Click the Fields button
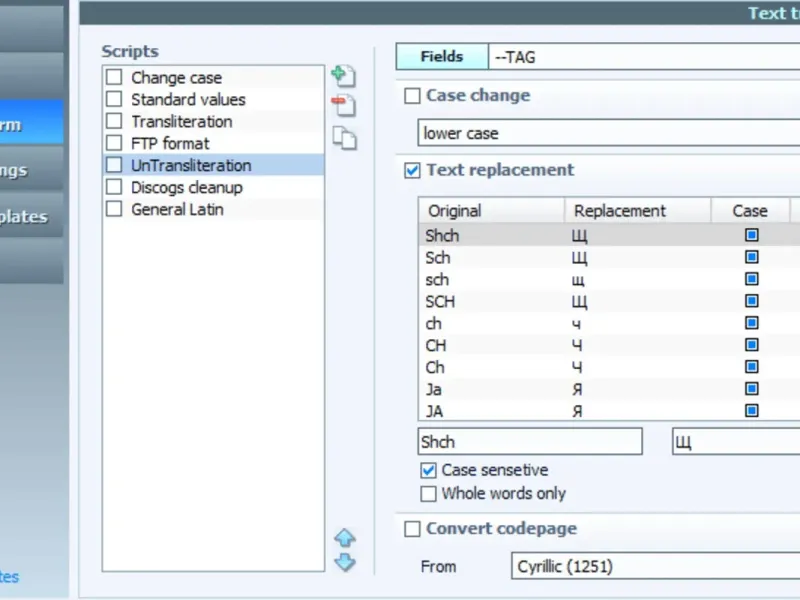Screen dimensions: 800x600 coord(441,57)
